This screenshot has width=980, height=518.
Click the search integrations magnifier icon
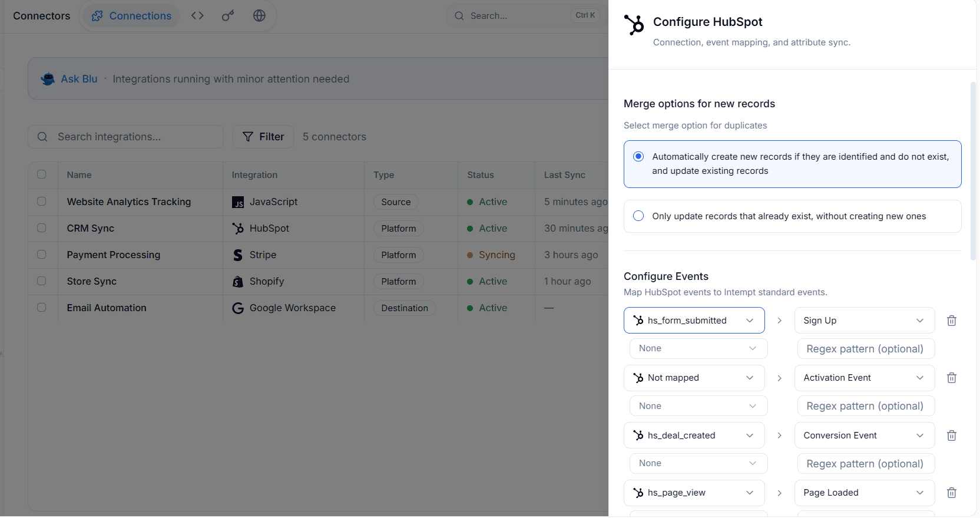pyautogui.click(x=42, y=137)
